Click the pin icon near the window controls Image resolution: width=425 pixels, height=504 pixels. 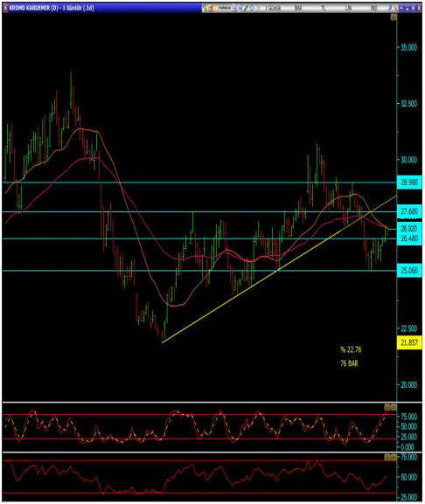(390, 8)
